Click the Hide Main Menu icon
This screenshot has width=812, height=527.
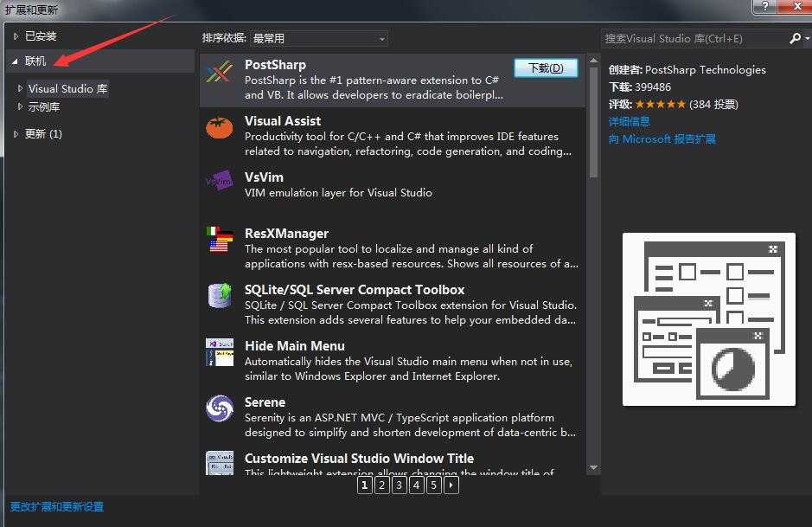point(220,352)
